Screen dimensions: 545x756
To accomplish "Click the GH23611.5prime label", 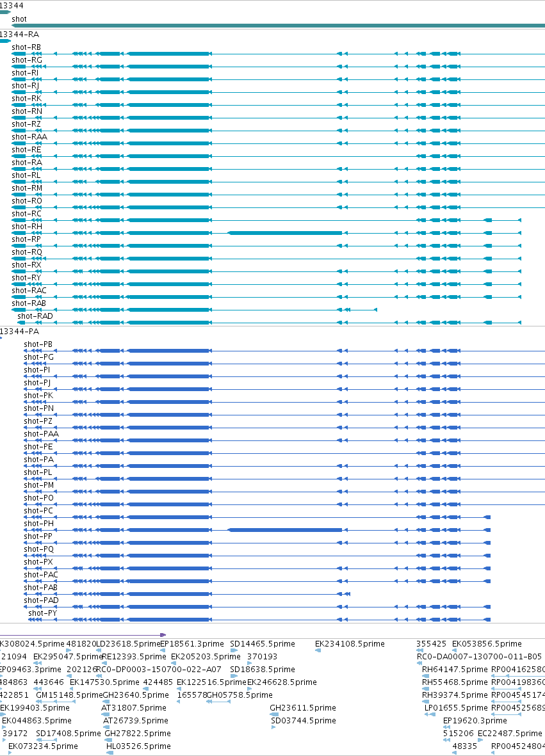I will pos(303,708).
